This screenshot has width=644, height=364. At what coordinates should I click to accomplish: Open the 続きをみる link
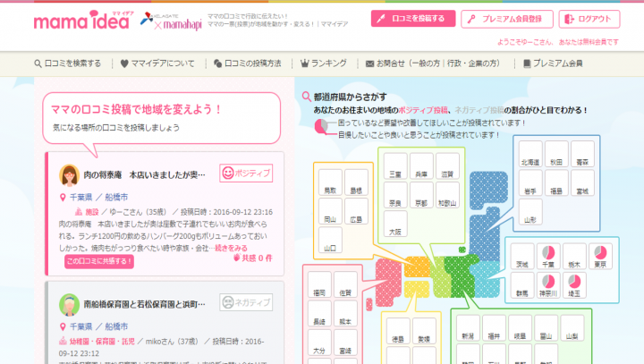click(232, 248)
